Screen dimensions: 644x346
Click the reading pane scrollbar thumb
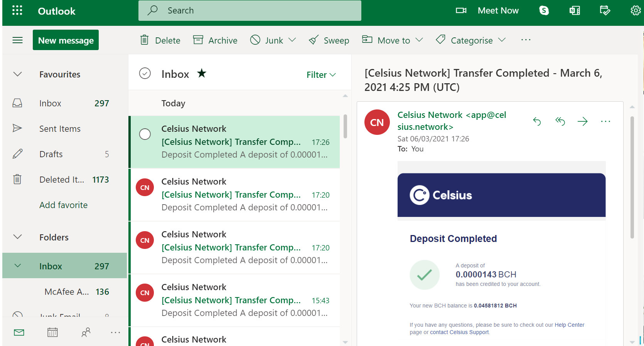click(x=632, y=177)
